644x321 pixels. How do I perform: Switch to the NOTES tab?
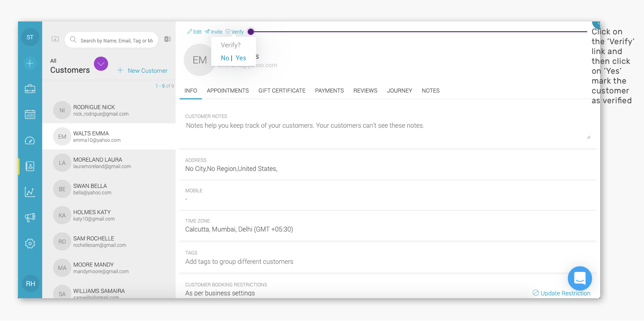point(431,91)
